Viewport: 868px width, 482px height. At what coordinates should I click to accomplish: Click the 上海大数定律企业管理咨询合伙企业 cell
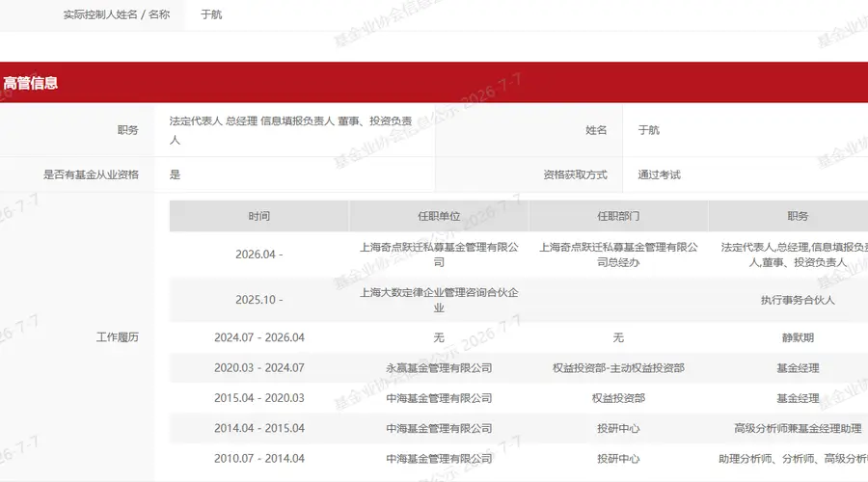pos(439,300)
